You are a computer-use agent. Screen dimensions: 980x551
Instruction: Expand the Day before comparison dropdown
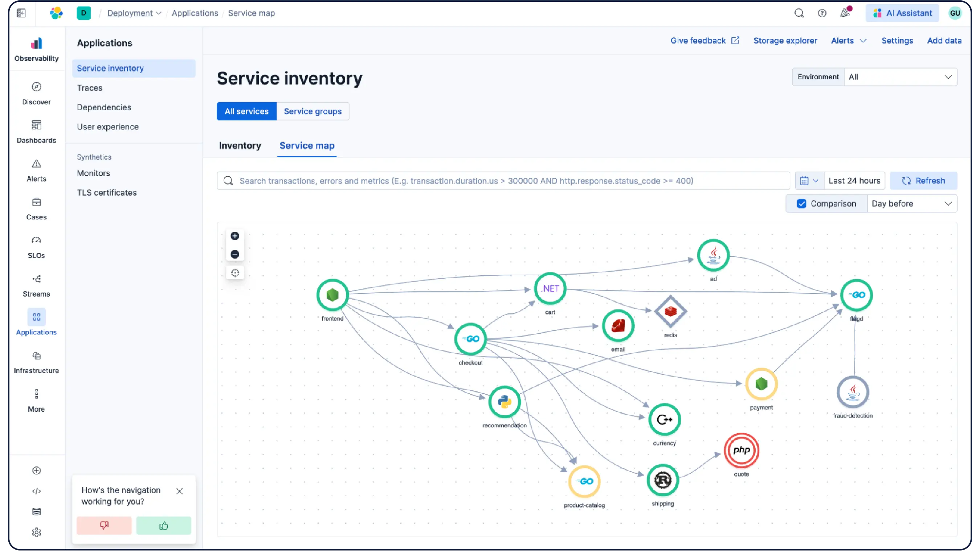tap(911, 204)
